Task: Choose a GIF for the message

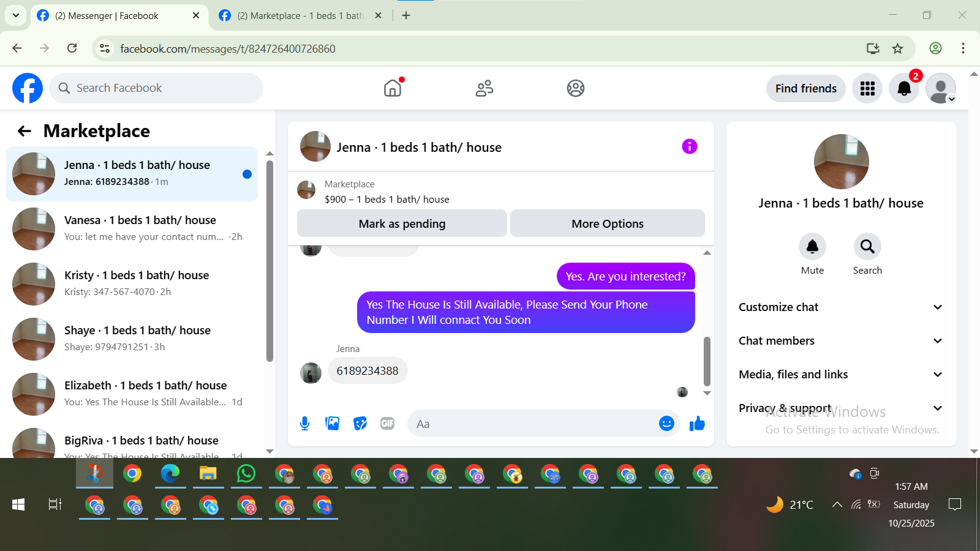Action: click(388, 424)
